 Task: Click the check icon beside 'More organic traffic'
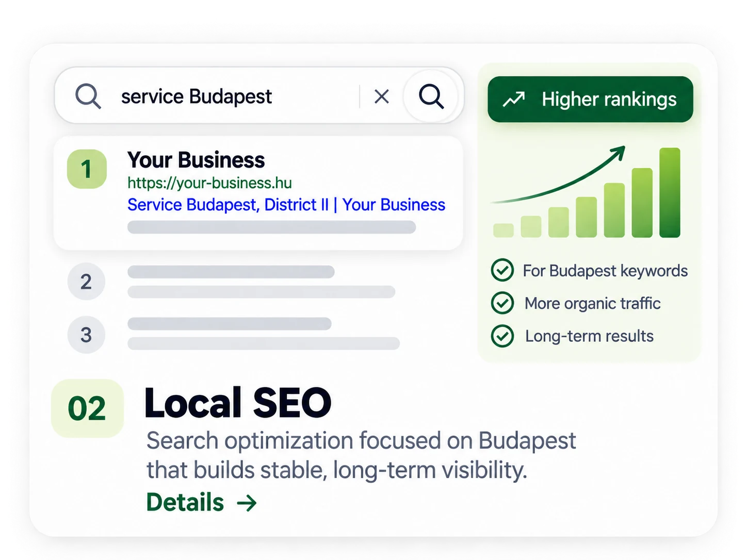point(502,303)
